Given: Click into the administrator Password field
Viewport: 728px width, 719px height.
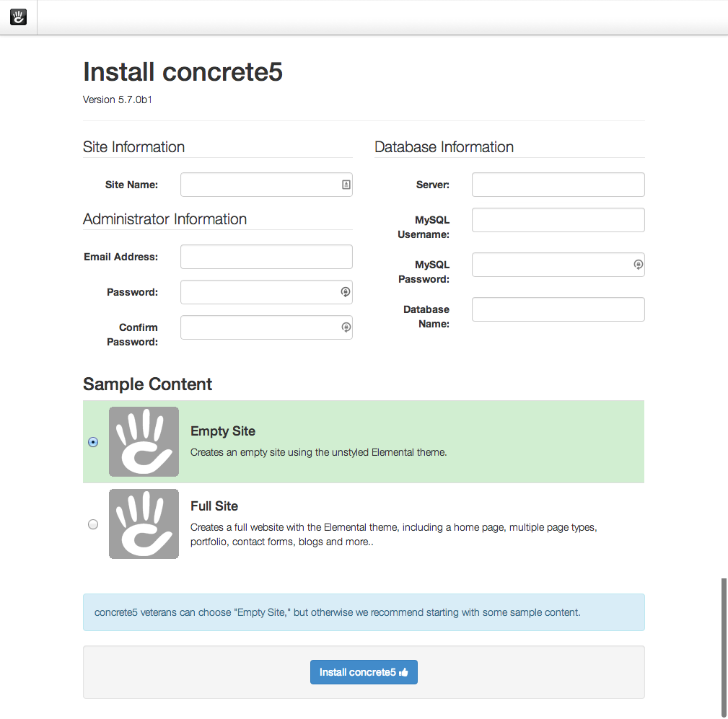Looking at the screenshot, I should point(260,292).
